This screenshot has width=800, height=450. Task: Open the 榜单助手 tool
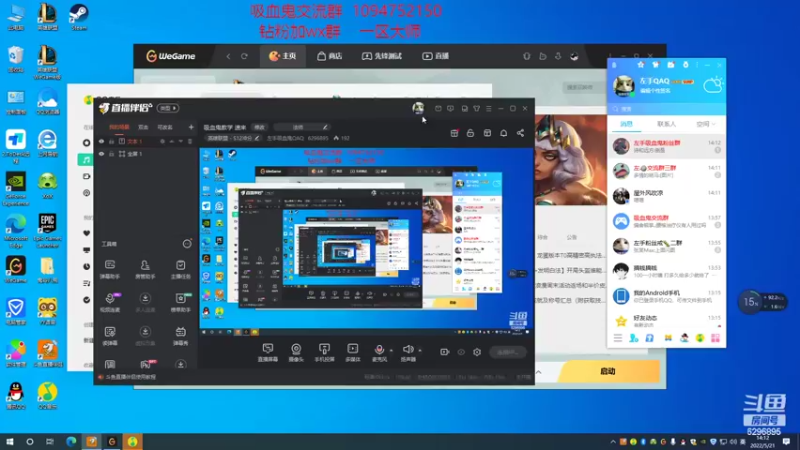(x=181, y=303)
